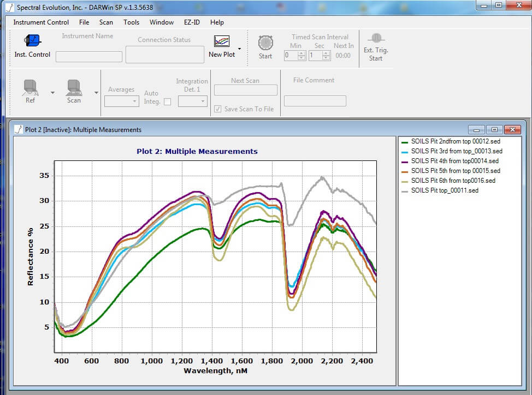This screenshot has height=395, width=532.
Task: Select the Scan measurement icon
Action: 73,88
